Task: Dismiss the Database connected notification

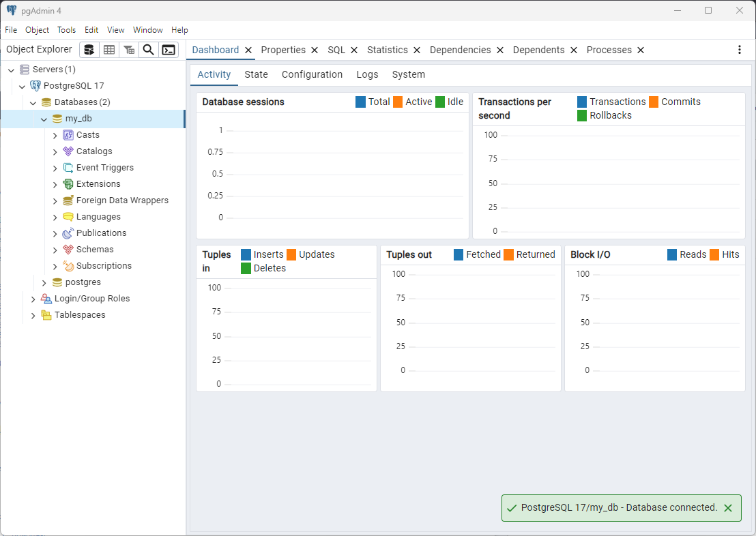Action: (728, 508)
